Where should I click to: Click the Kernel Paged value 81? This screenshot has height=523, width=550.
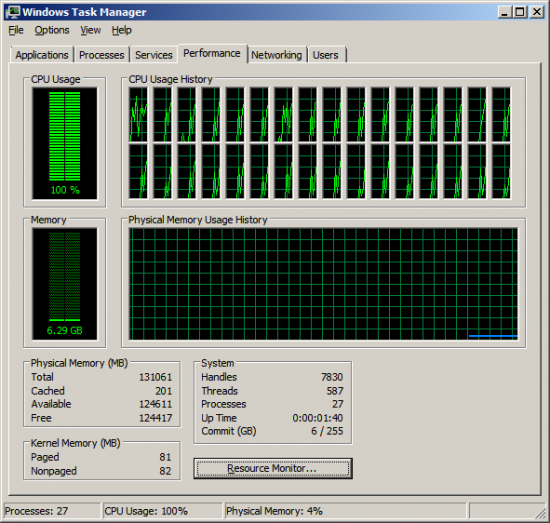165,457
